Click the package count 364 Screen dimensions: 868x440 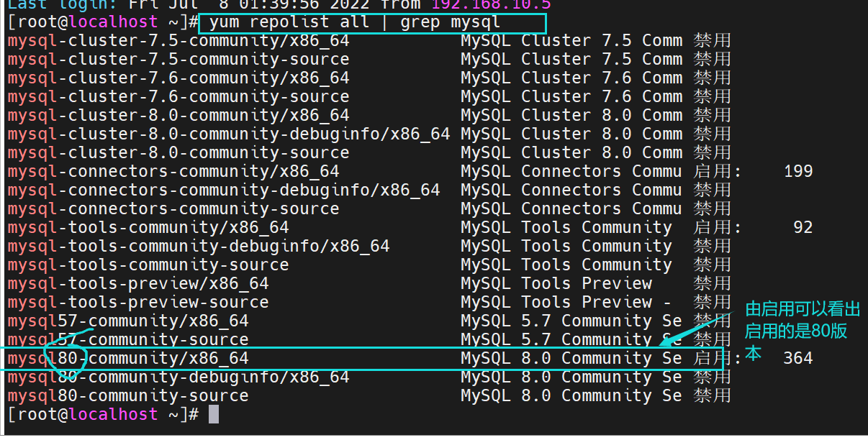797,358
